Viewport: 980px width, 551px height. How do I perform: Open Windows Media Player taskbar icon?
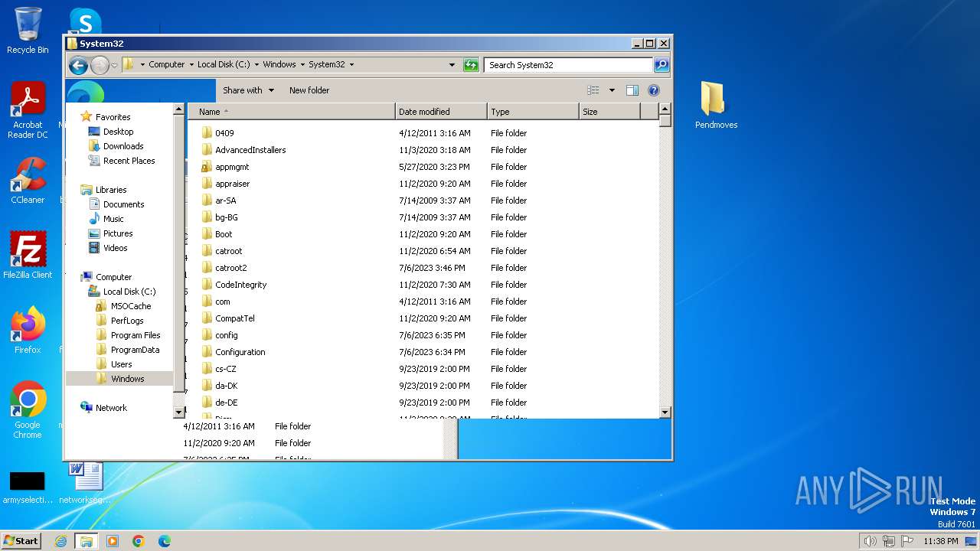coord(113,541)
